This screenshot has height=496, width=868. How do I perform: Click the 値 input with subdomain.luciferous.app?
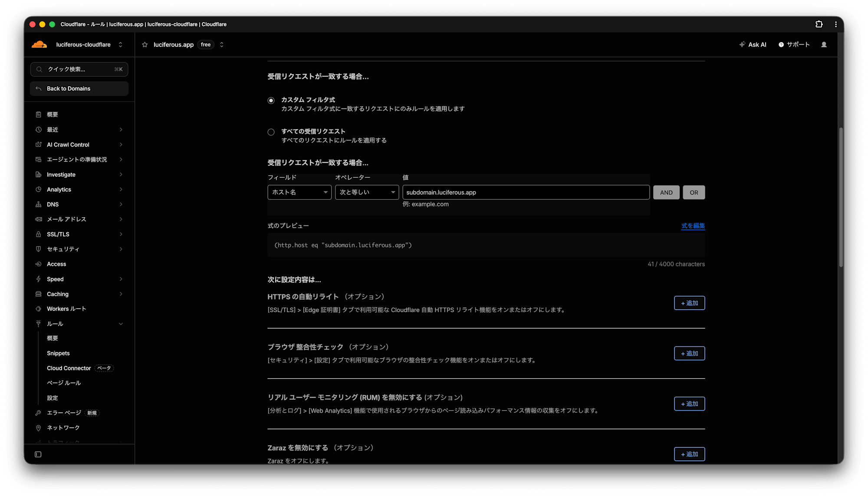[x=526, y=193]
